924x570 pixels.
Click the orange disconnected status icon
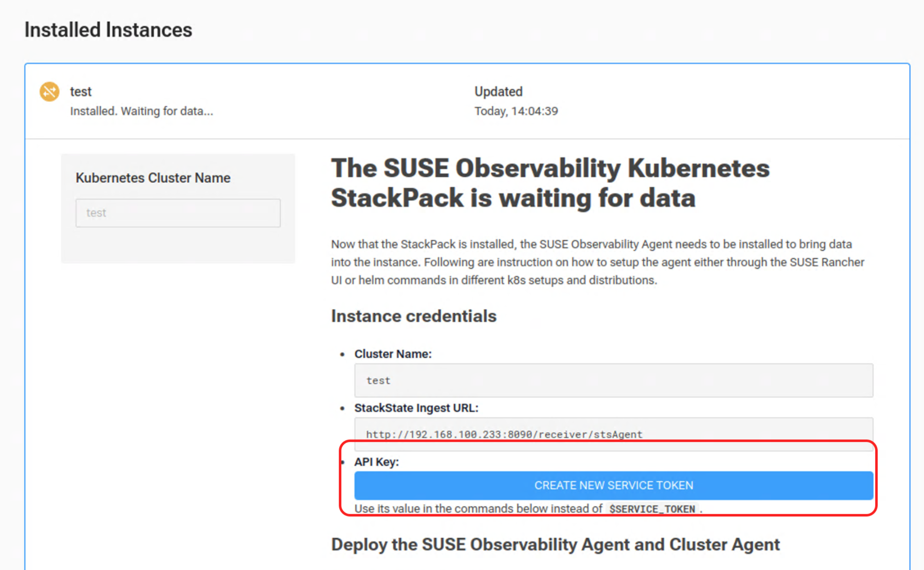pos(49,92)
